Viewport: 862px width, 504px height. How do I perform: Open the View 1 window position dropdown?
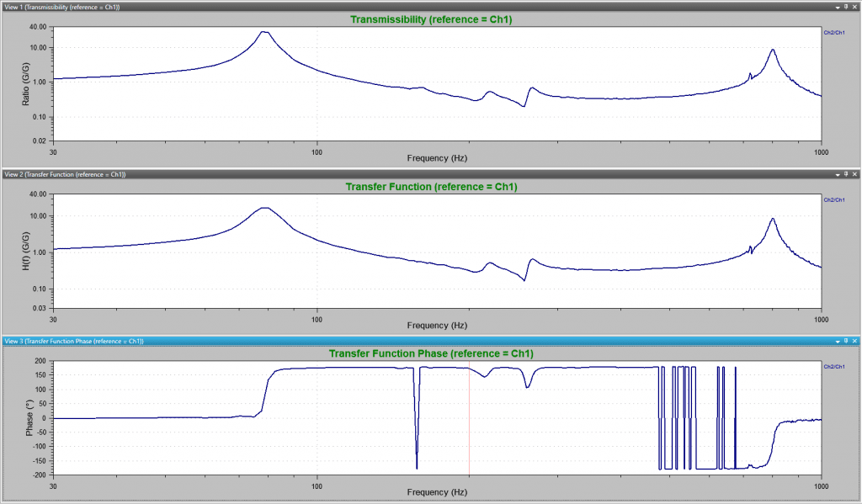[x=838, y=5]
